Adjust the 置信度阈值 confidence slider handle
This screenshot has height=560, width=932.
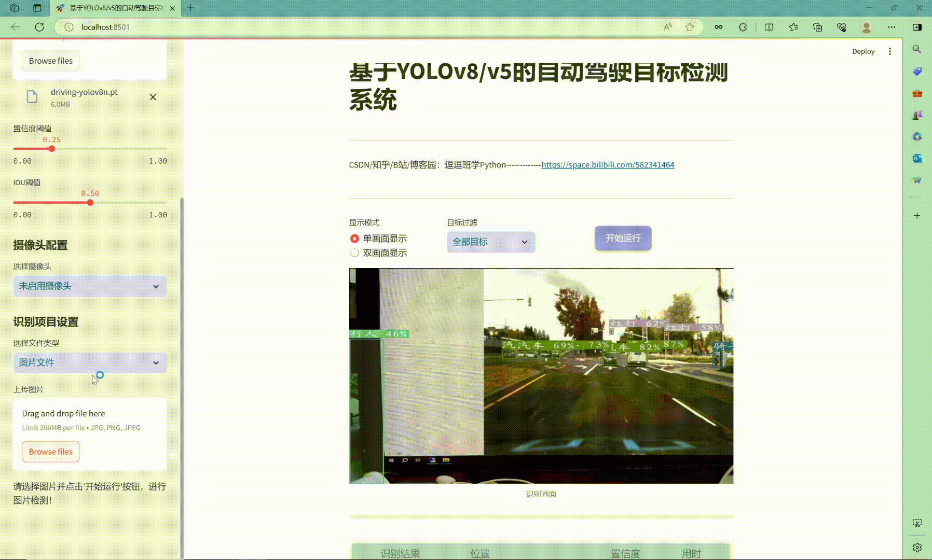52,149
